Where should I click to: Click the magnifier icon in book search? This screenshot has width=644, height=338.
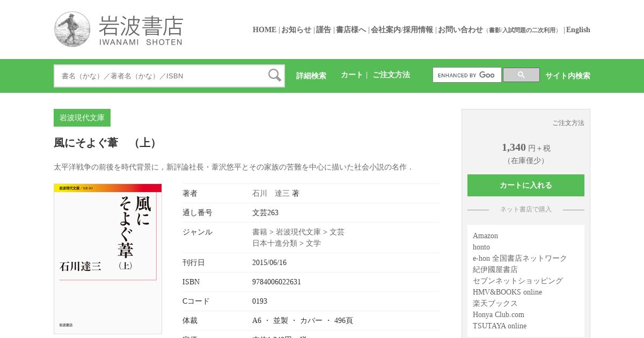275,75
